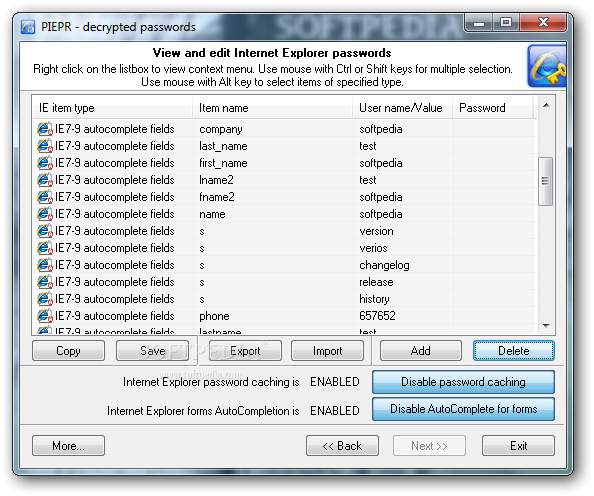The image size is (594, 496).
Task: Select the 'fname2' item name cell
Action: [217, 197]
